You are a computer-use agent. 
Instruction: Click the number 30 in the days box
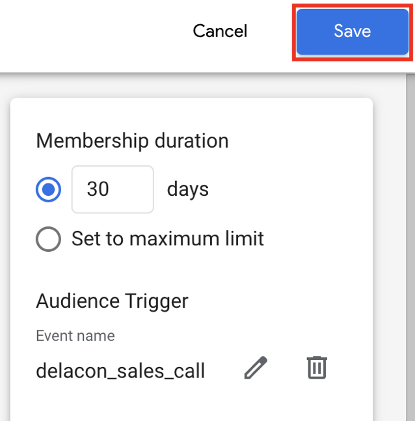click(x=98, y=189)
